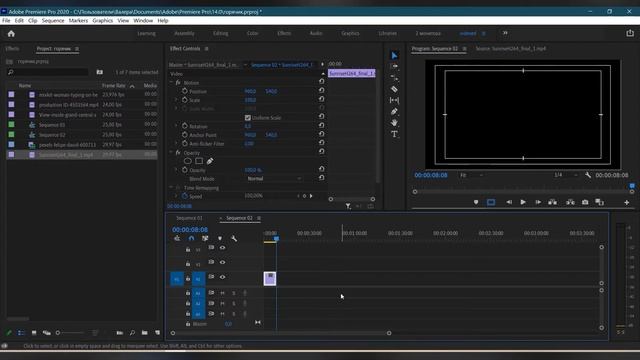The width and height of the screenshot is (640, 360).
Task: Open playback resolution 1/4 dropdown
Action: (566, 175)
